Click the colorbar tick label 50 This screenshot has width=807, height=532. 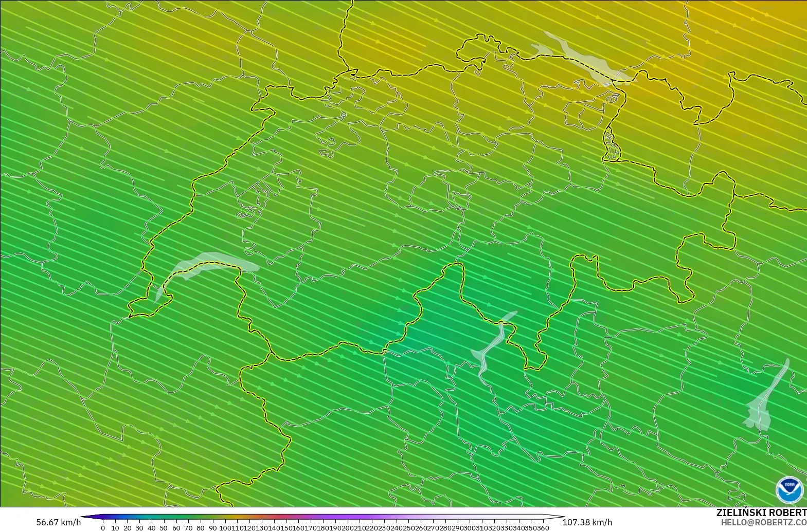(x=164, y=528)
